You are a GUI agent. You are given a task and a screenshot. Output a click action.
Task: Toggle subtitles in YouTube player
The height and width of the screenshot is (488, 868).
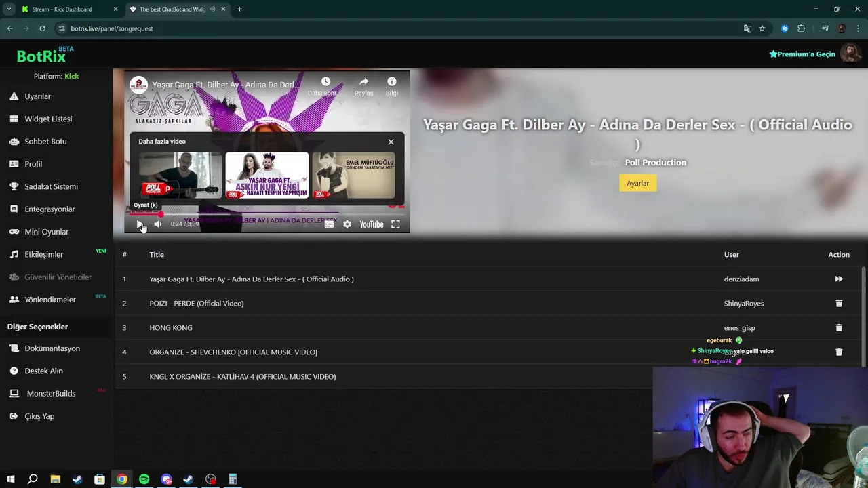pyautogui.click(x=329, y=224)
